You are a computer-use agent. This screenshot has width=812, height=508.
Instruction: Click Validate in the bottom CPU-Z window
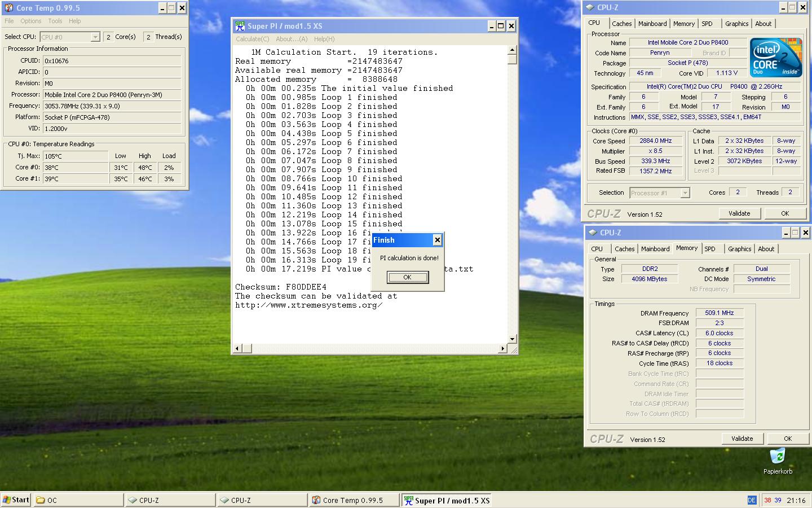(x=742, y=439)
